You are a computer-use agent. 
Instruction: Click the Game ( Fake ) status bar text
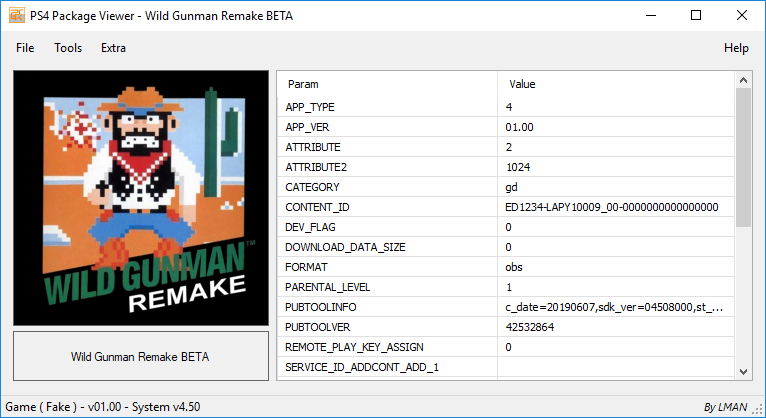click(103, 407)
